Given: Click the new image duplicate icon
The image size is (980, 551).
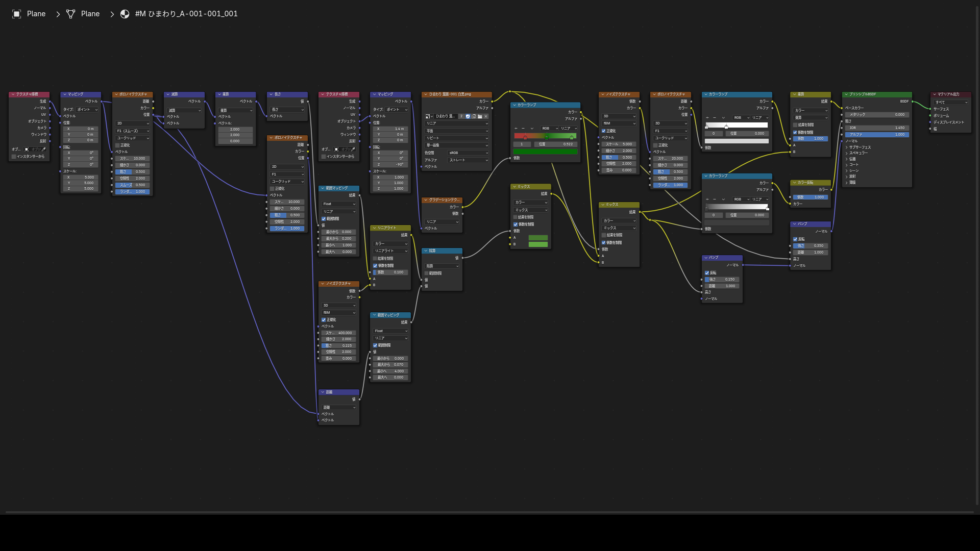Looking at the screenshot, I should point(474,116).
